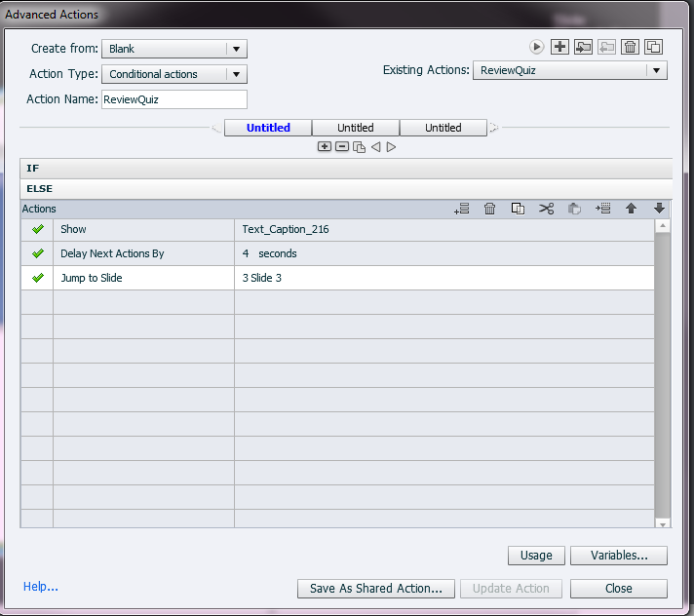This screenshot has height=616, width=694.
Task: Remove the decision using the small minus icon
Action: tap(341, 147)
